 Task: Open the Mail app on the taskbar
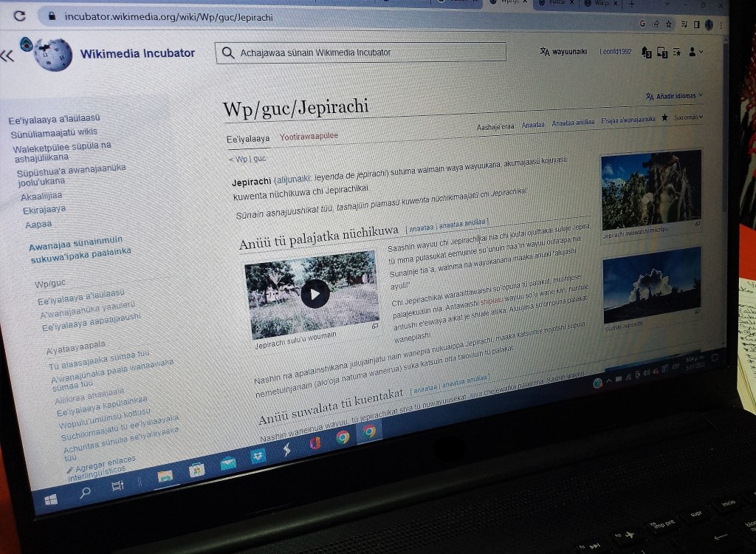[x=228, y=463]
